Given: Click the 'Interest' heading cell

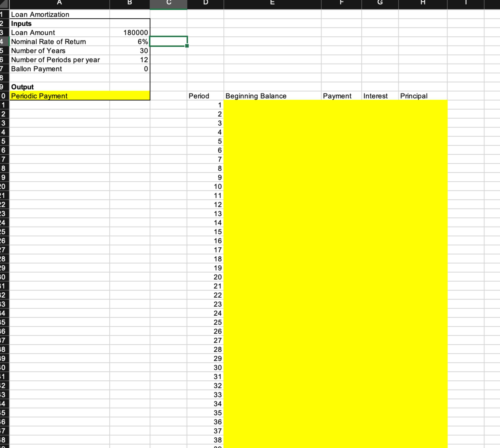Looking at the screenshot, I should [380, 96].
